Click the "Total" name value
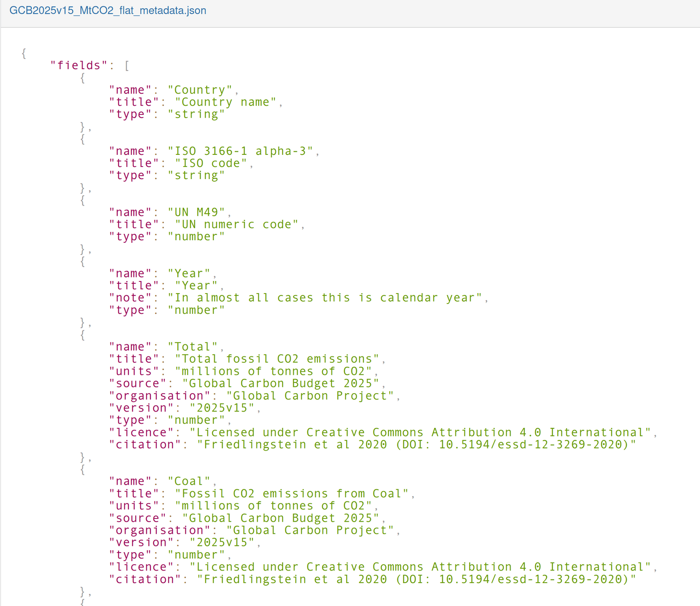 pyautogui.click(x=193, y=347)
